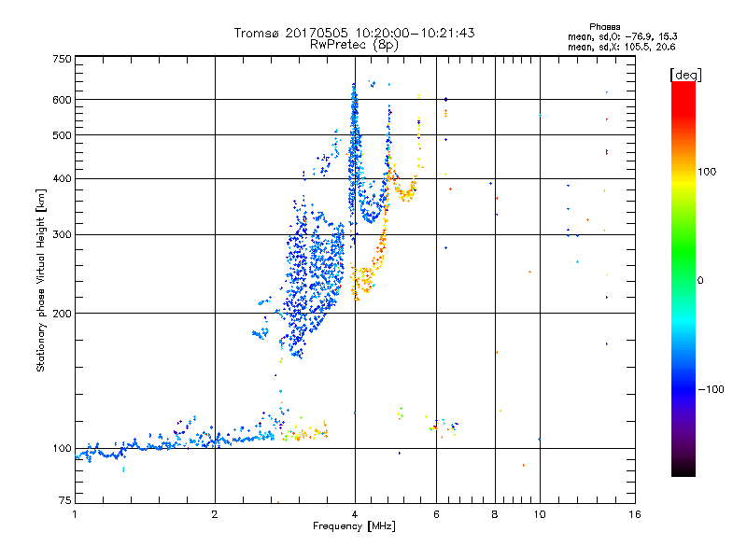
Task: Click the y-axis tick label '400'
Action: pos(62,178)
